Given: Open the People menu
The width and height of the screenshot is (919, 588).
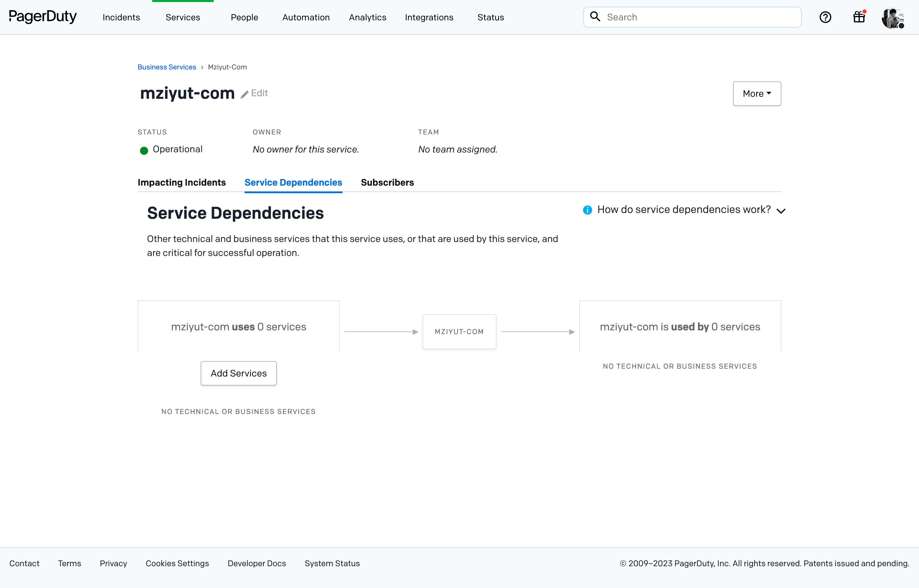Looking at the screenshot, I should 244,17.
